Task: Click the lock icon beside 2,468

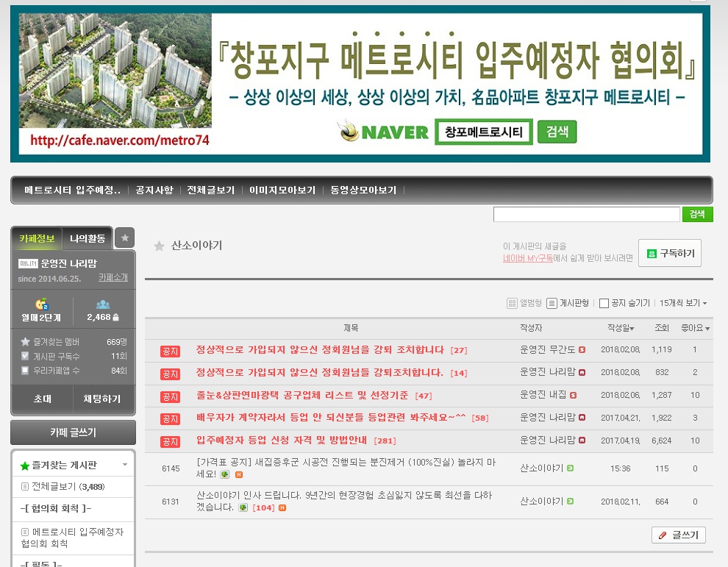Action: point(115,317)
